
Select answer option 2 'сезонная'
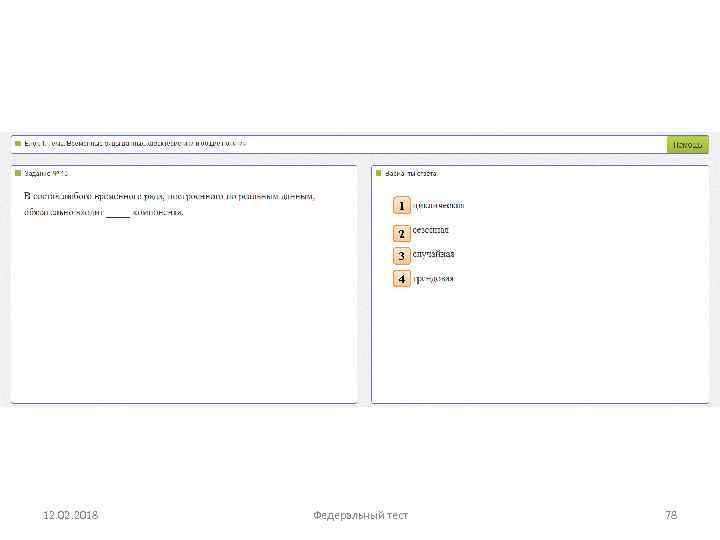pyautogui.click(x=402, y=233)
